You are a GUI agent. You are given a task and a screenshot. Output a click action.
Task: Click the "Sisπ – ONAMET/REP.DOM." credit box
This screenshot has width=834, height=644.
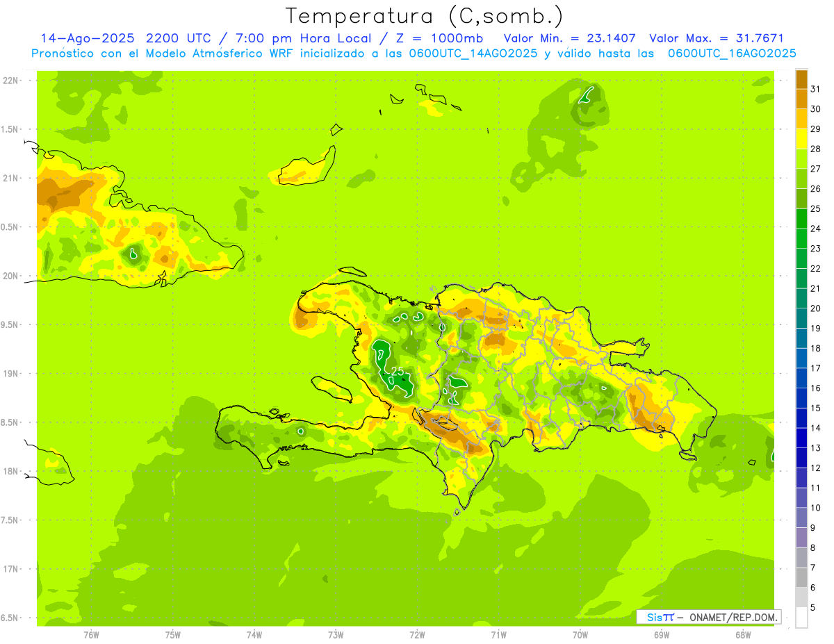(x=708, y=617)
